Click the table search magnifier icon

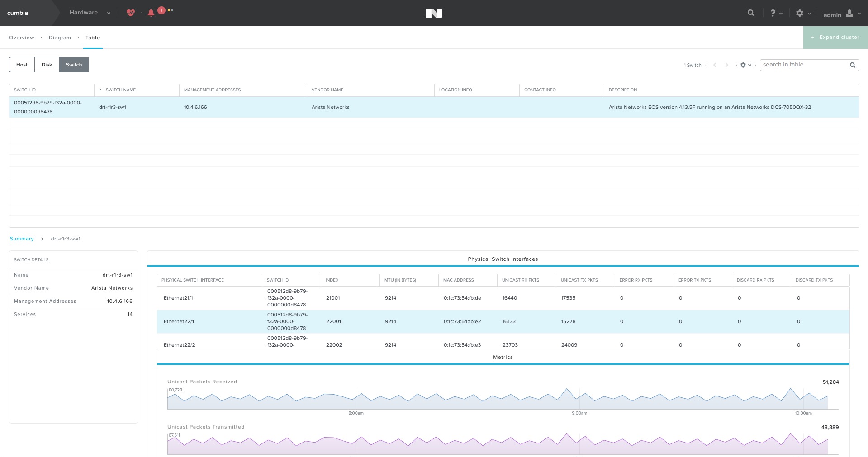pos(853,65)
